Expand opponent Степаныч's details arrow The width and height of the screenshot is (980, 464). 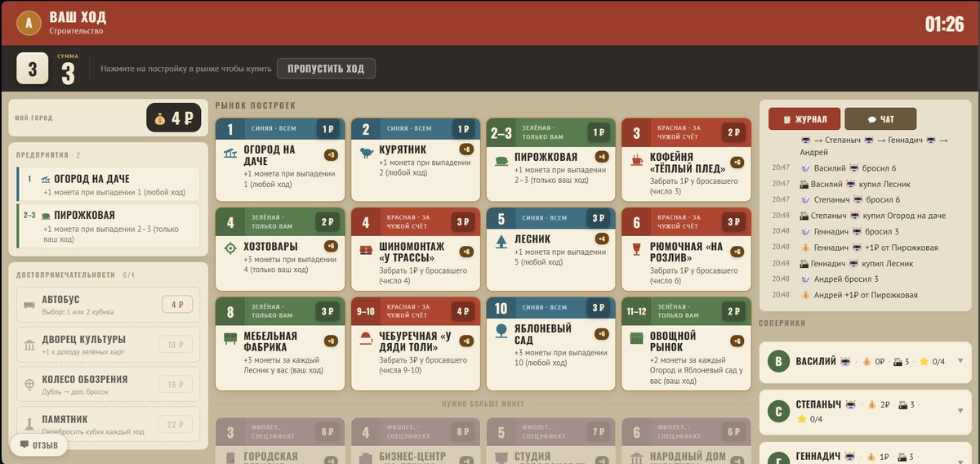pyautogui.click(x=960, y=404)
